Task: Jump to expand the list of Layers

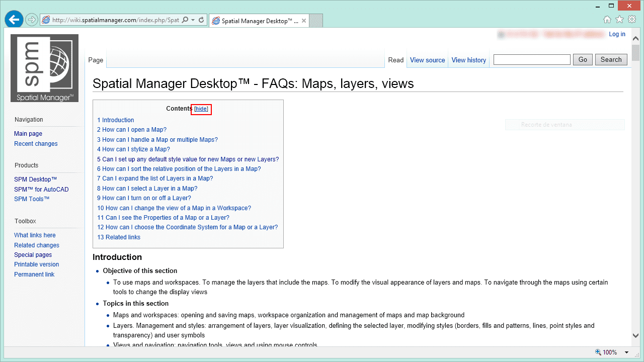Action: (155, 178)
